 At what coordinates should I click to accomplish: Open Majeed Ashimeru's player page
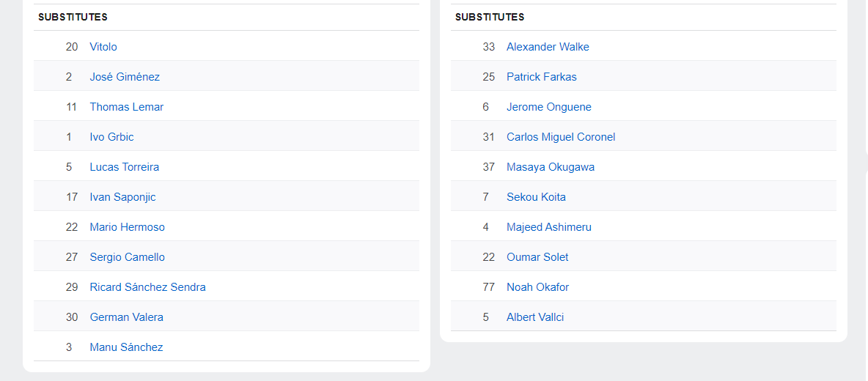[549, 227]
